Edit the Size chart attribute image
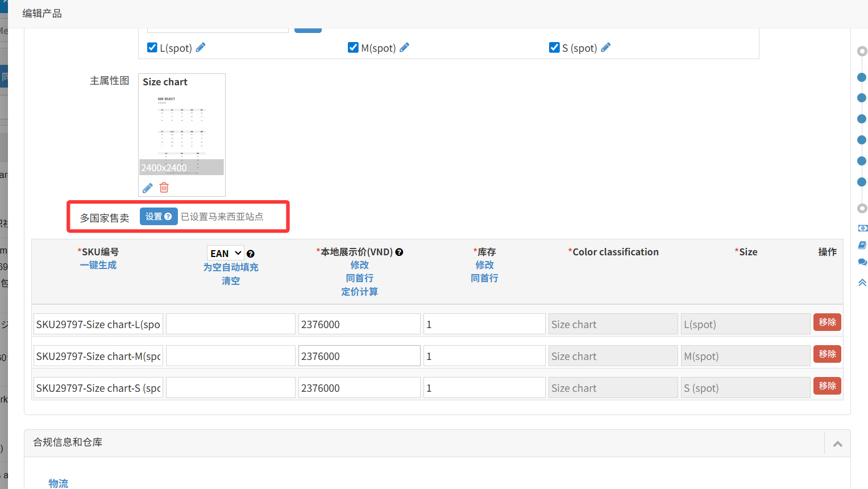Screen dimensions: 868x489 148,188
